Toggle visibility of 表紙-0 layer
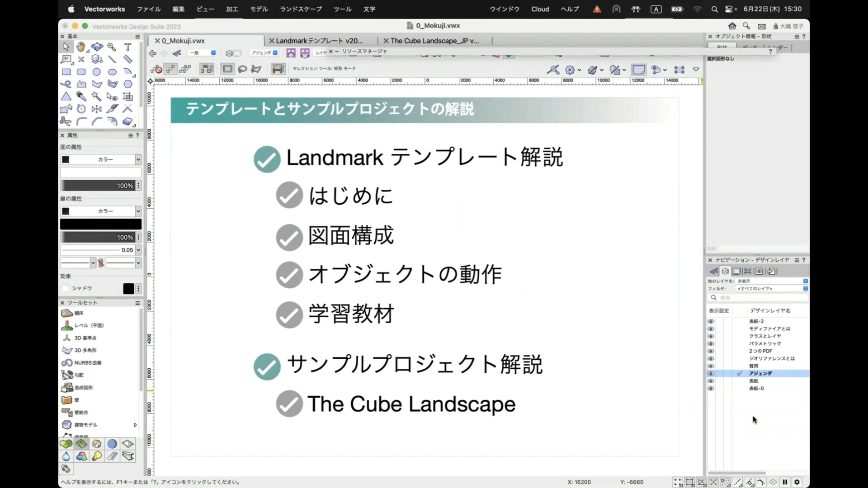Screen dimensions: 868x488 point(711,389)
